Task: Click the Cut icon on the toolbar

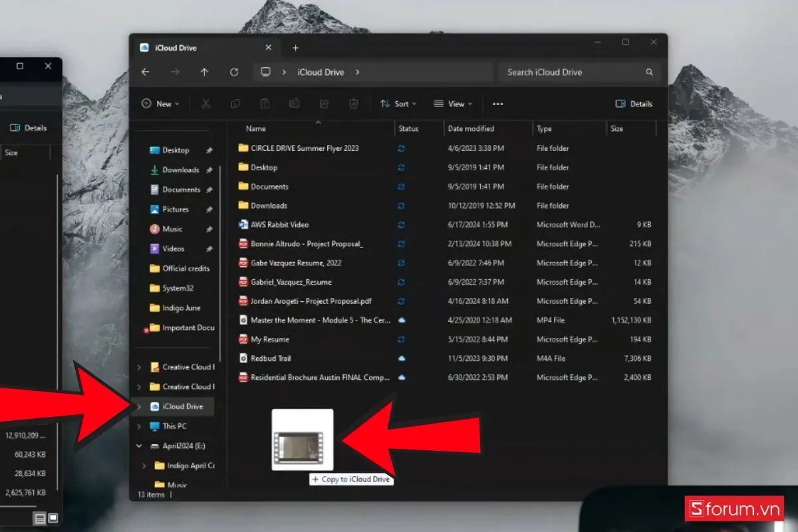Action: click(x=206, y=104)
